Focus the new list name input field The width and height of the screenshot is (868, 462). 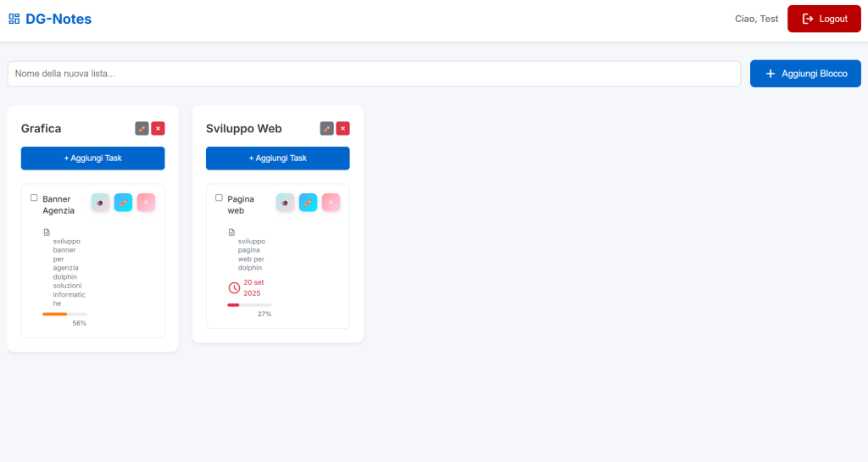pos(374,74)
